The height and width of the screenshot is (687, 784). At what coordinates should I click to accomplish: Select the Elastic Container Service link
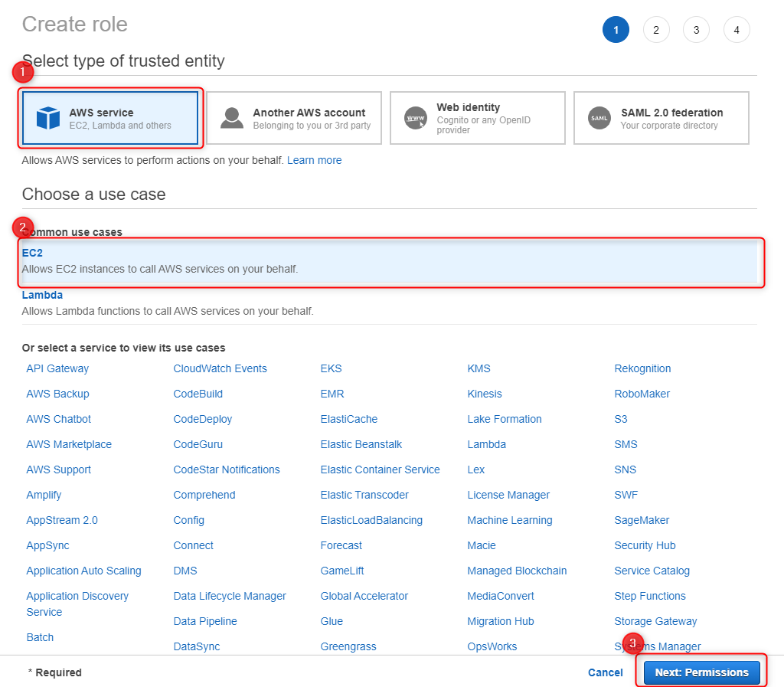click(380, 469)
